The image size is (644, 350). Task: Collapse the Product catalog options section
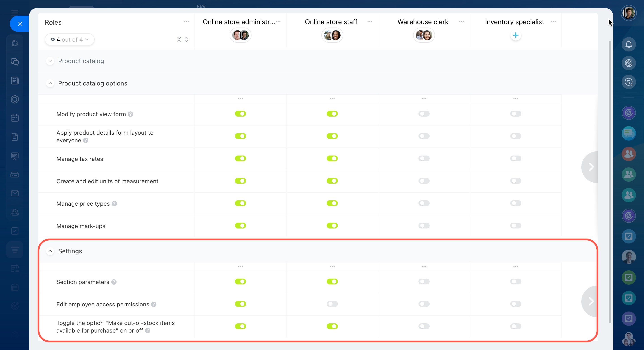click(x=50, y=83)
